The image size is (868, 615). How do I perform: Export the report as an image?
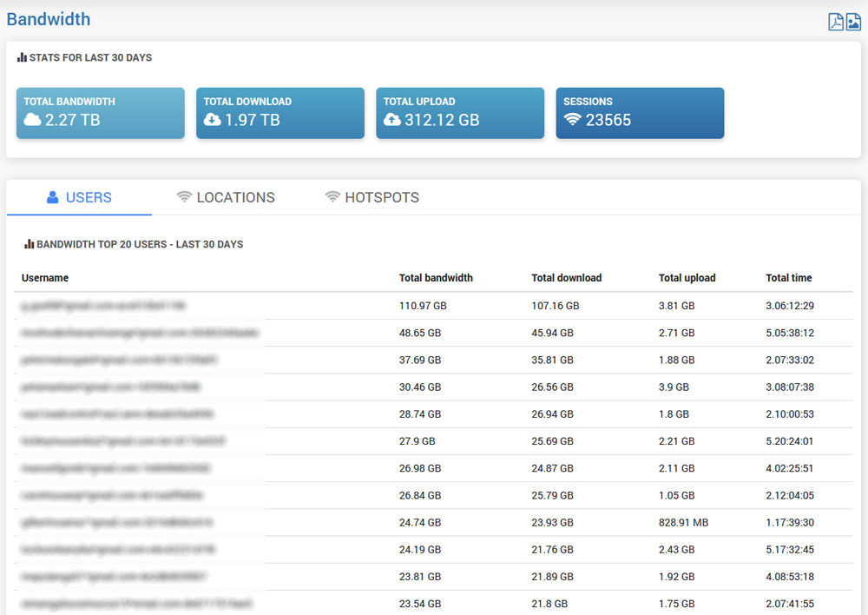tap(853, 22)
